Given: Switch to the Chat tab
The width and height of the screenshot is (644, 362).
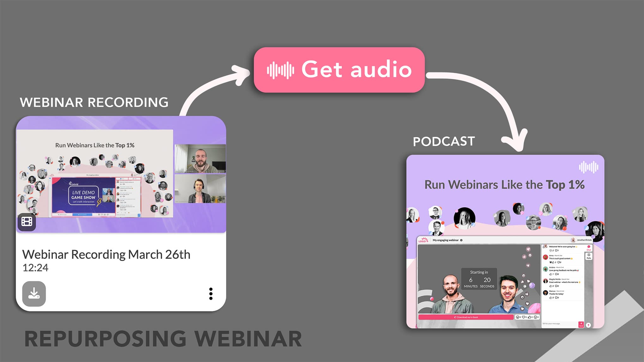Looking at the screenshot, I should pyautogui.click(x=589, y=248).
